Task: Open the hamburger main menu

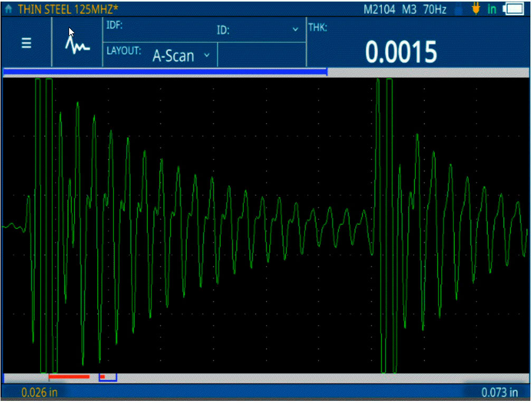Action: [x=26, y=44]
